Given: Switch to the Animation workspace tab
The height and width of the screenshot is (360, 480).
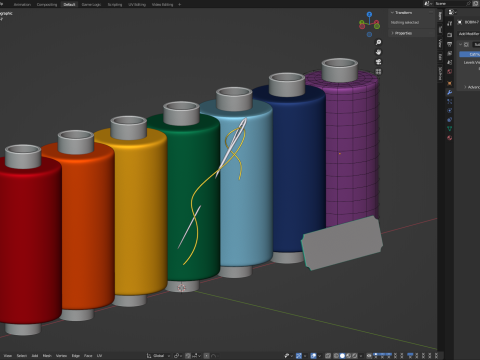Looking at the screenshot, I should click(22, 5).
